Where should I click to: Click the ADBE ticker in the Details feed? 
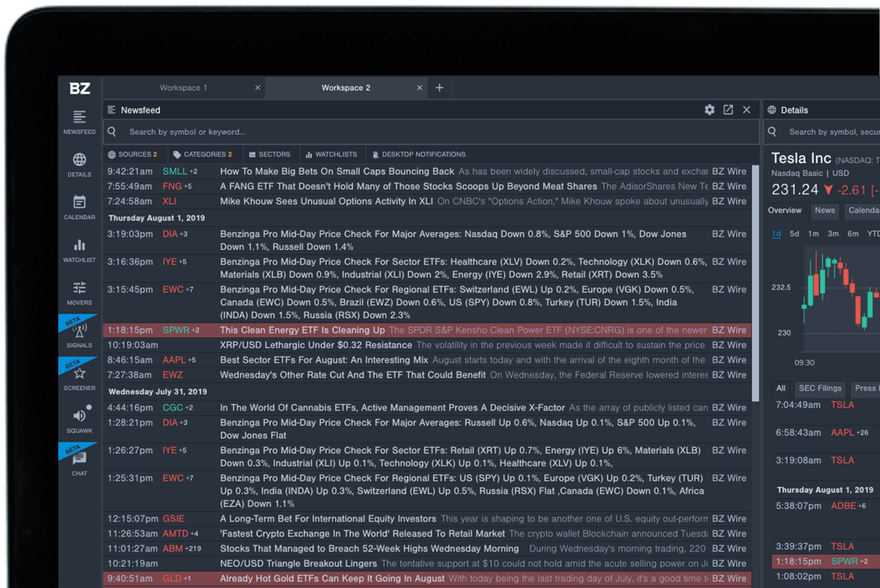coord(843,506)
